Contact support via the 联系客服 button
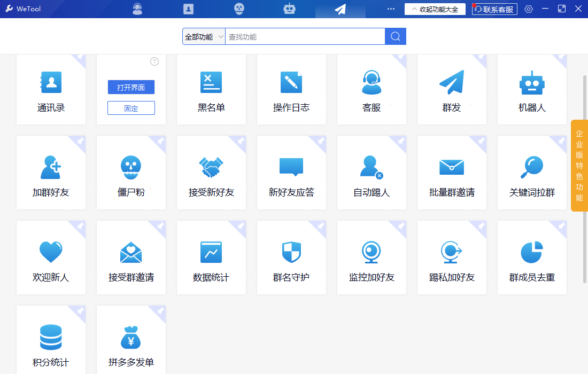The height and width of the screenshot is (374, 588). [x=494, y=9]
